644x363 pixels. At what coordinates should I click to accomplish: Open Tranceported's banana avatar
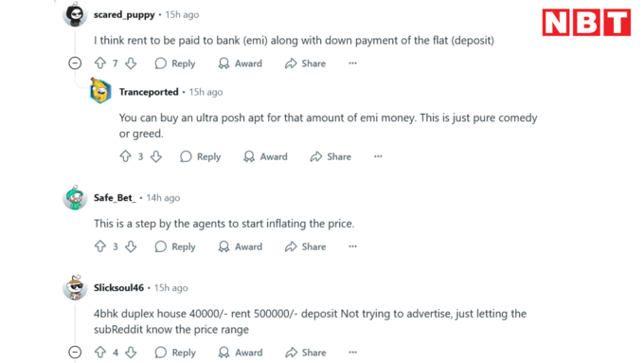tap(100, 90)
